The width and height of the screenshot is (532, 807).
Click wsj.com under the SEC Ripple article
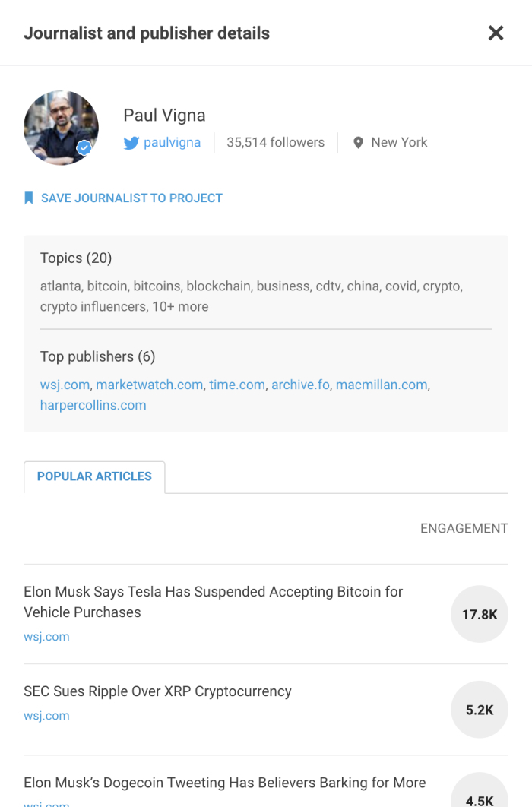click(x=46, y=716)
